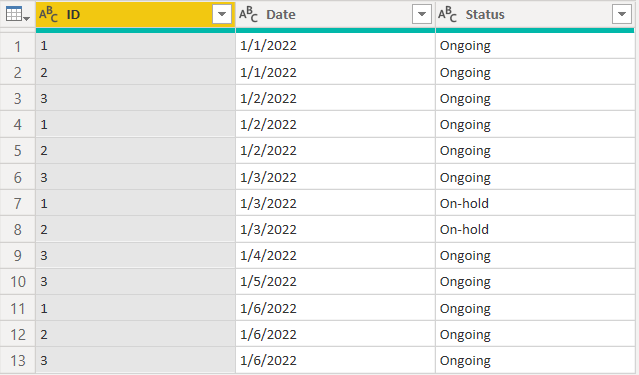
Task: Select row number 13
Action: 18,361
